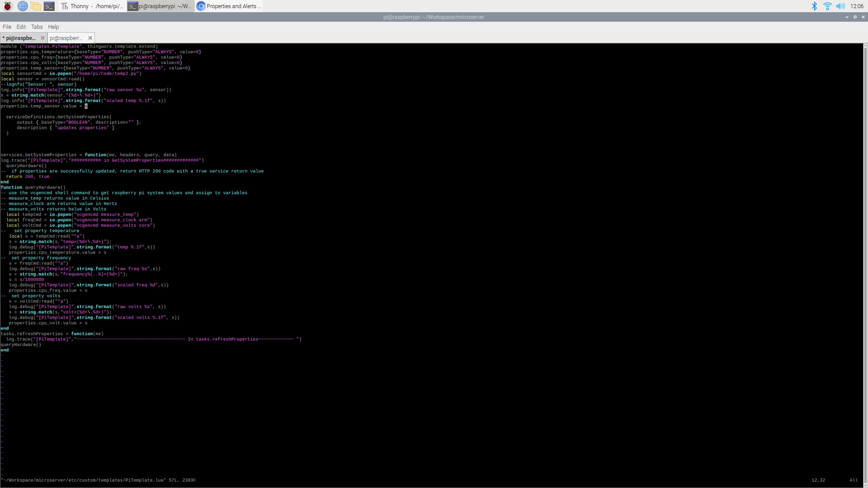Open the Wi-Fi network menu
The image size is (868, 488).
click(x=827, y=6)
